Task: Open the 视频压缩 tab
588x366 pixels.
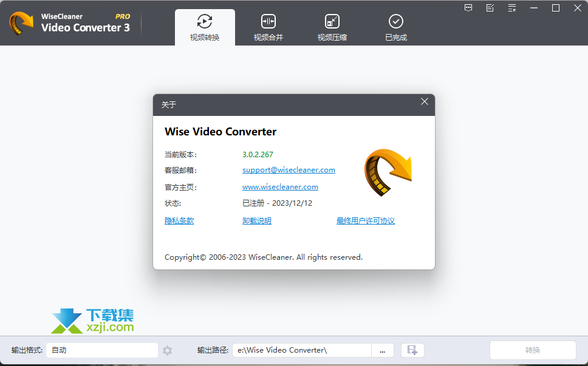Action: (332, 27)
